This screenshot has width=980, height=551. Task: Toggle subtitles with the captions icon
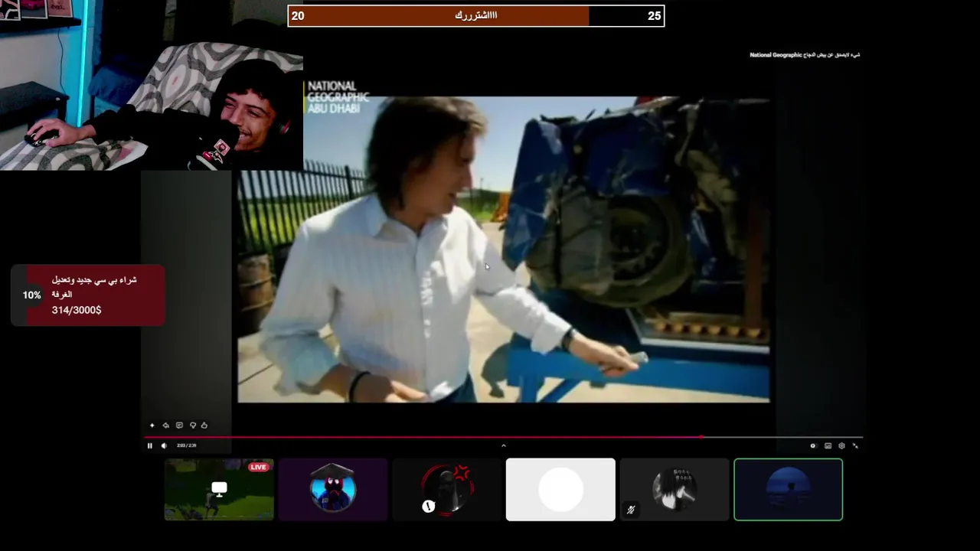coord(828,445)
